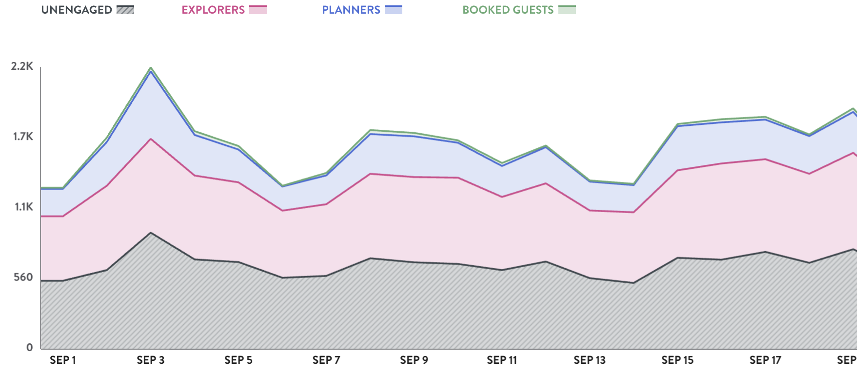Click the pink Explorers legend swatch

pyautogui.click(x=258, y=10)
